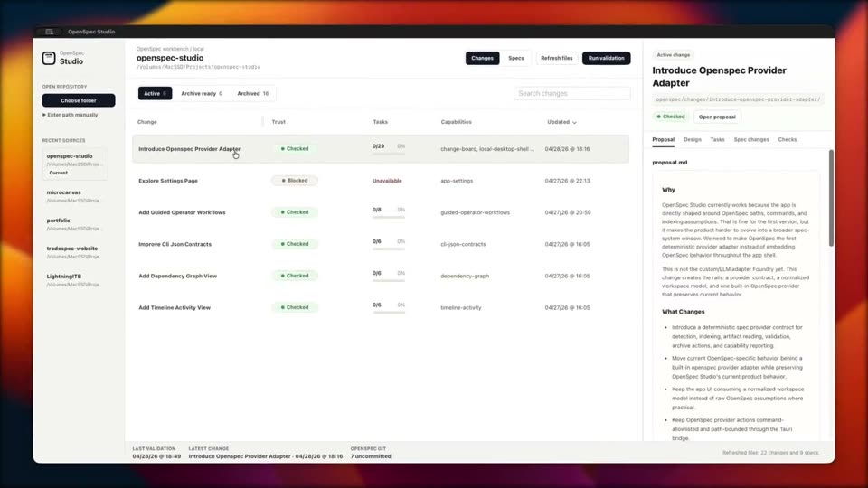
Task: Click Checked badge on Add Guided Operator Workflows
Action: [295, 212]
